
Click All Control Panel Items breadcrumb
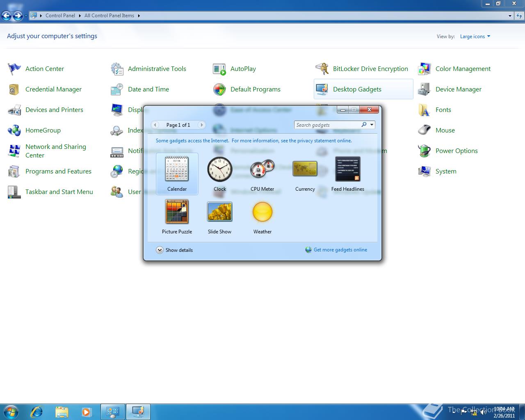tap(109, 16)
